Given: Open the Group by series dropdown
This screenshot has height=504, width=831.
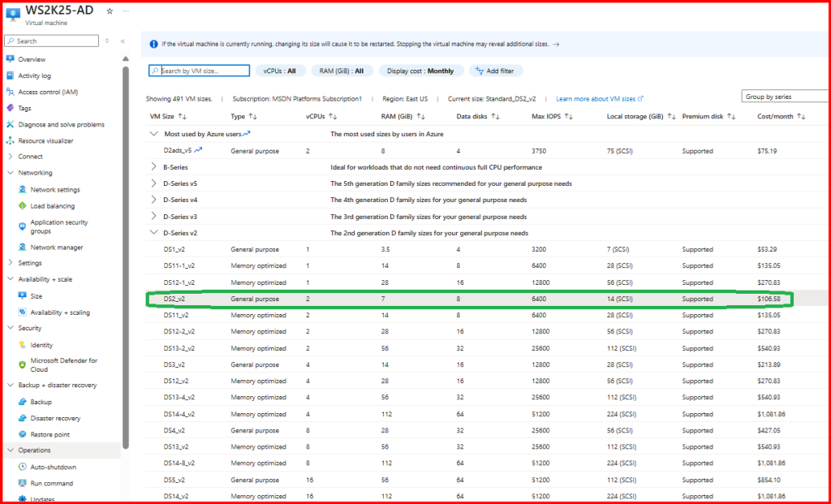Looking at the screenshot, I should (x=786, y=97).
